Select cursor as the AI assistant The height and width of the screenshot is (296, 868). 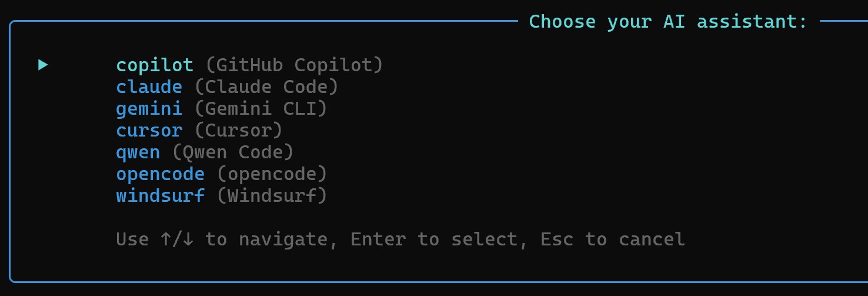tap(149, 130)
